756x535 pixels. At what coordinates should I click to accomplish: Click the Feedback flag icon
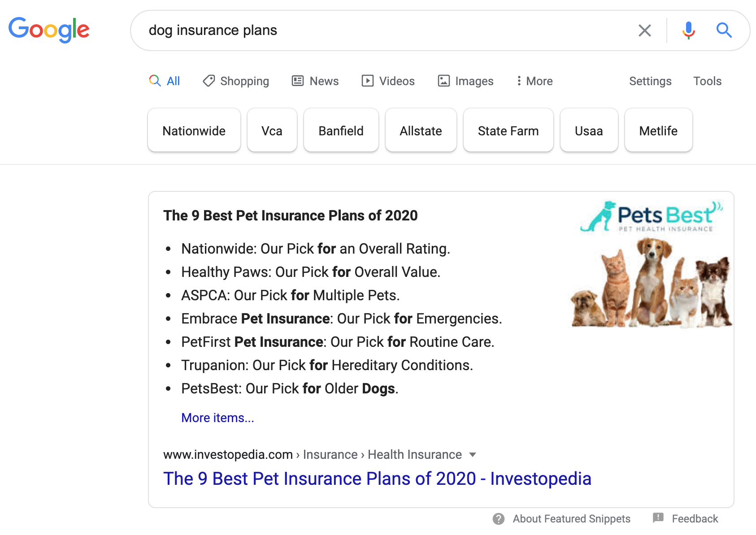point(658,518)
